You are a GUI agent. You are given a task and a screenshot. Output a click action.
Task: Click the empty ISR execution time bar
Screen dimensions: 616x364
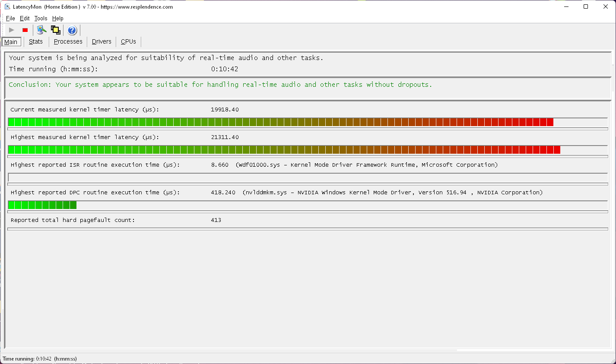tap(308, 177)
